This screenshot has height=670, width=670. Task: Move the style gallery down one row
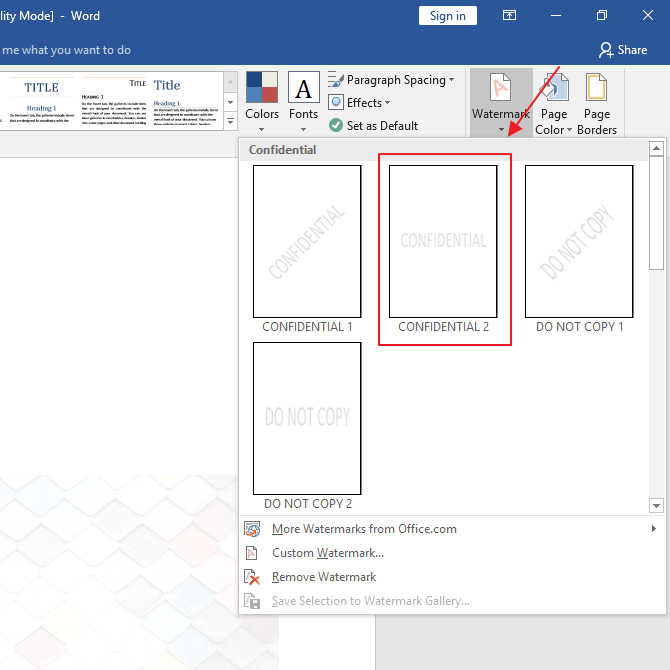pyautogui.click(x=230, y=103)
